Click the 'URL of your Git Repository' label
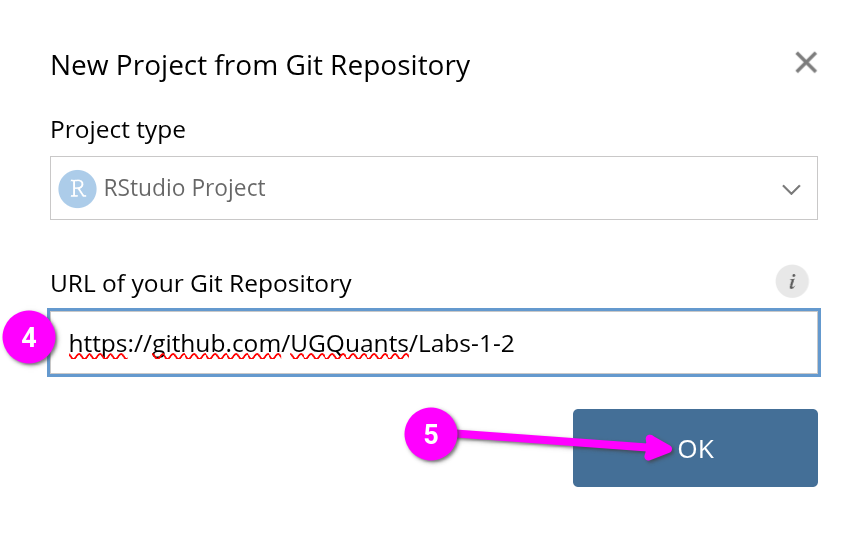Screen dimensions: 866x536 [201, 284]
